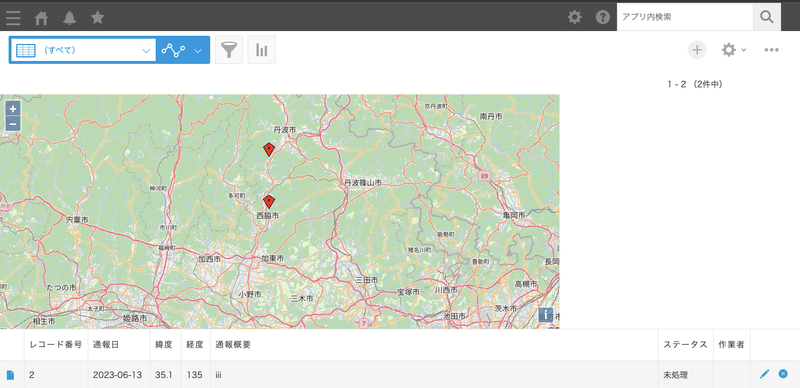This screenshot has width=800, height=388.
Task: Click the ステータス column header
Action: (685, 345)
